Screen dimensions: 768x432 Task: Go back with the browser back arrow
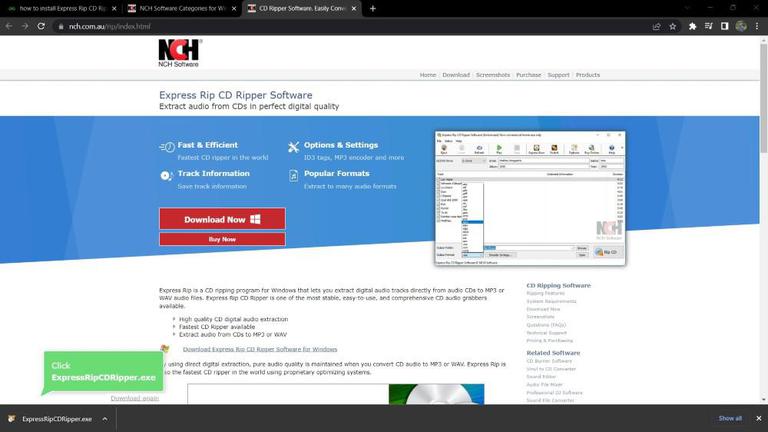(x=9, y=26)
